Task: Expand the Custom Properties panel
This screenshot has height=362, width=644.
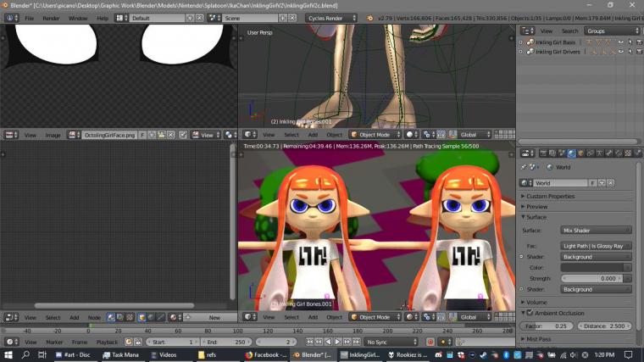Action: coord(547,197)
